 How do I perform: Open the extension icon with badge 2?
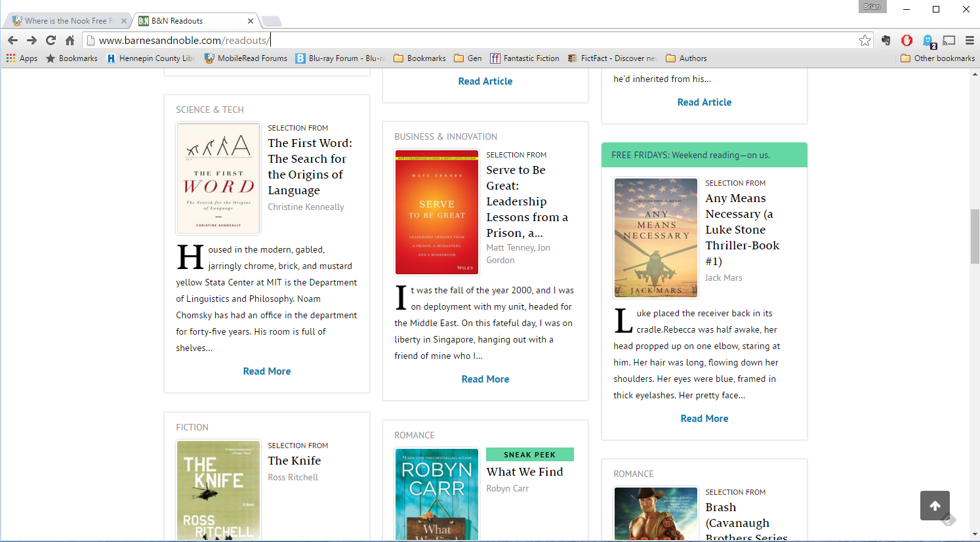929,41
